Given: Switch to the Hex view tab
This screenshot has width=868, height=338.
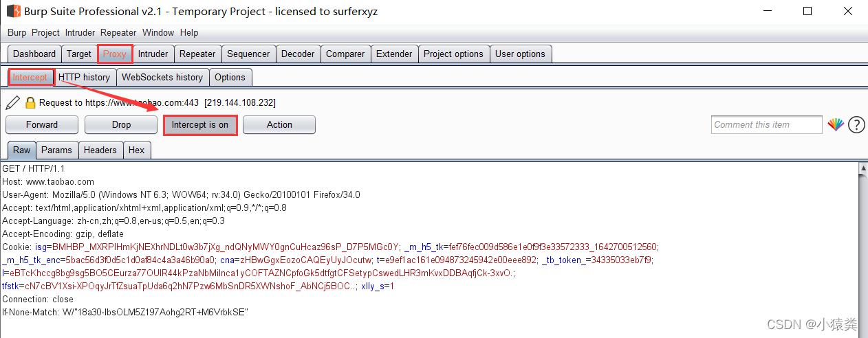Looking at the screenshot, I should pos(137,150).
